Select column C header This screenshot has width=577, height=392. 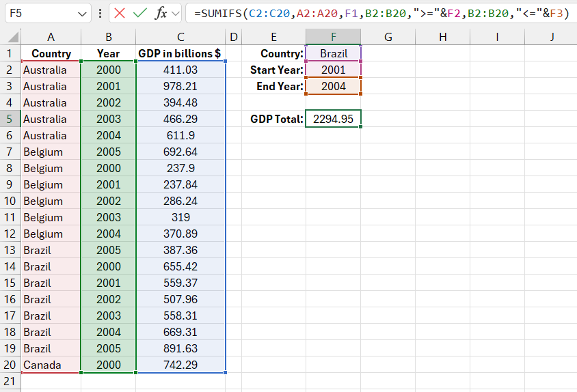pos(180,37)
